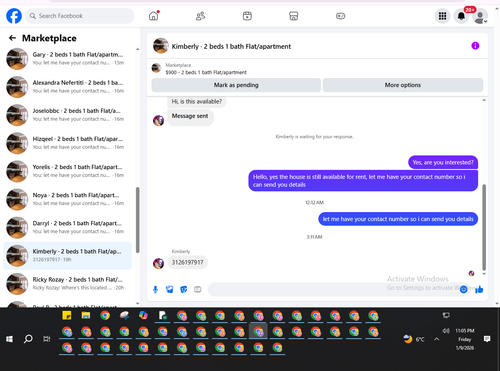This screenshot has height=371, width=500.
Task: Open the volume speaker tray icon
Action: (446, 331)
